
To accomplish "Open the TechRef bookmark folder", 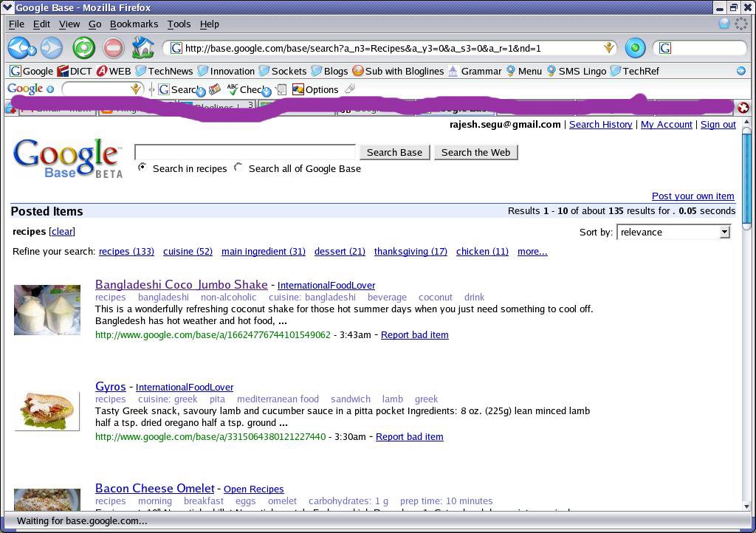I will (x=634, y=71).
